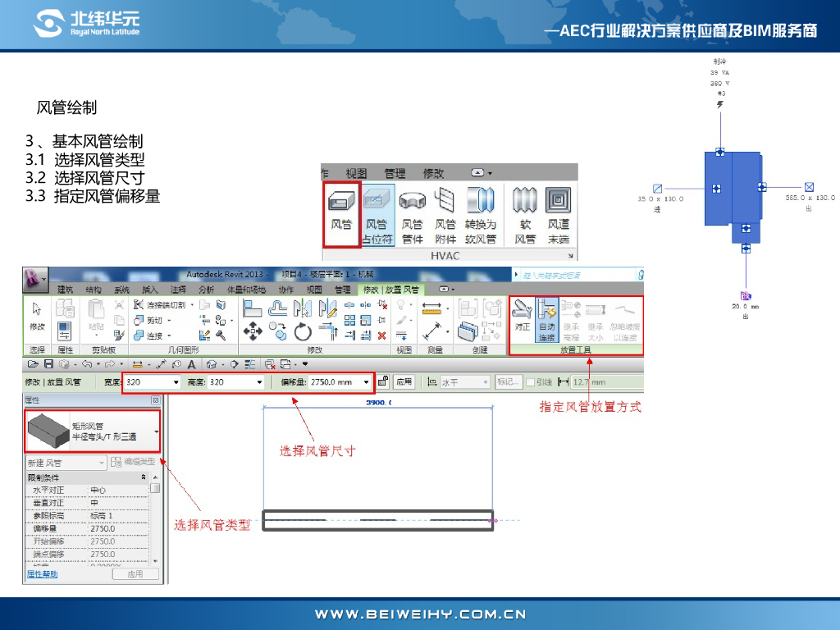
Task: Select the 风道末端 air terminal tool
Action: (x=558, y=215)
